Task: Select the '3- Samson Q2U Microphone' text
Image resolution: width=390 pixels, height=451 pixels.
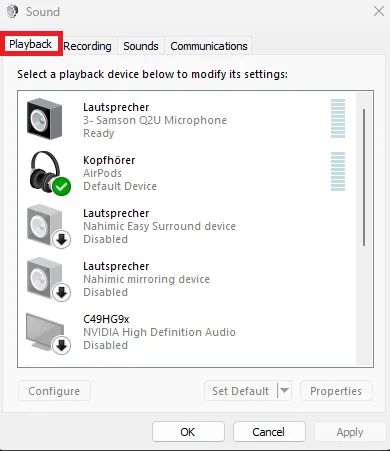Action: [x=155, y=120]
